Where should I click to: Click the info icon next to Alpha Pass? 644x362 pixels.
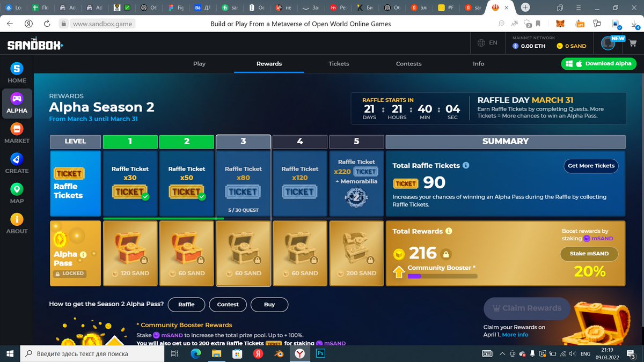point(83,255)
